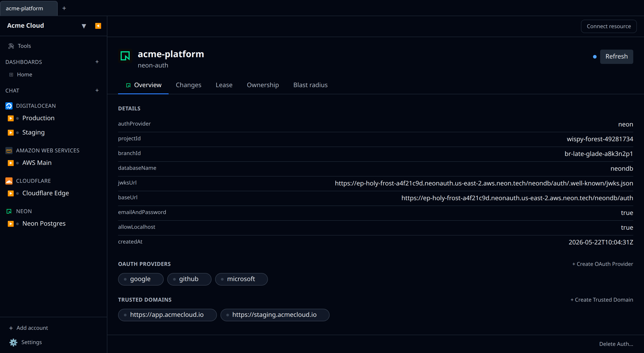
Task: Click the emailAndPassword true value
Action: 627,213
